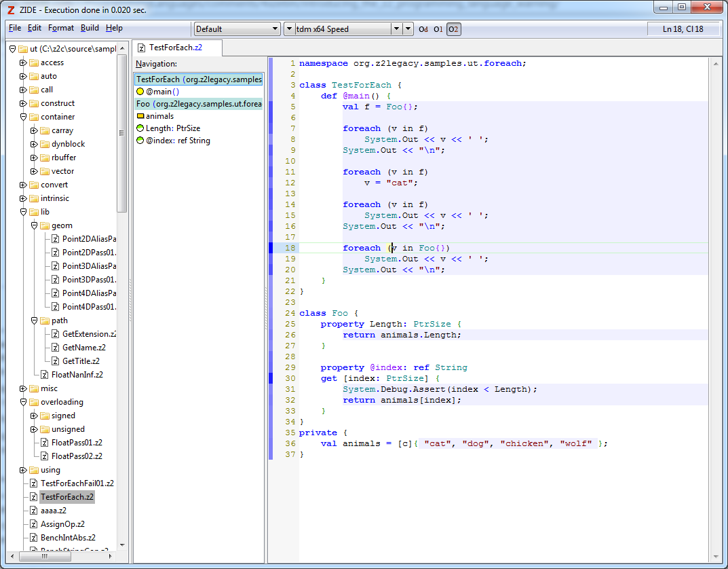Click folder icon of the vector folder

(x=45, y=171)
